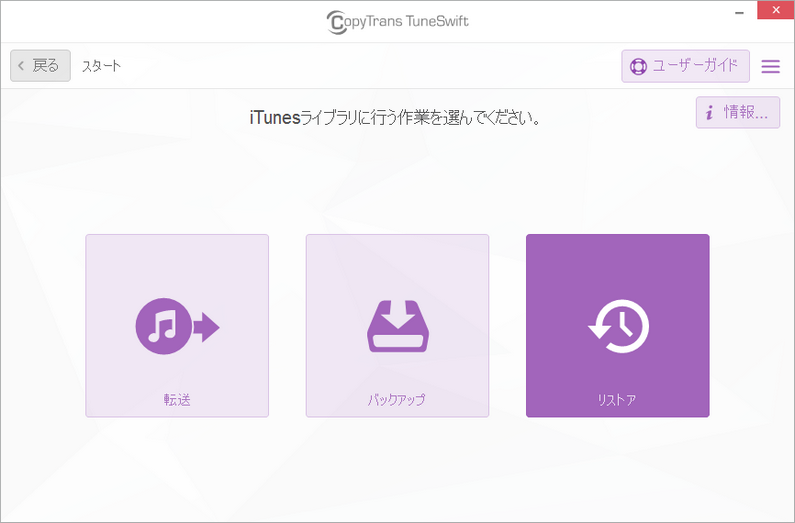Minimize the TuneSwift window
Screen dimensions: 795x523
click(x=740, y=11)
